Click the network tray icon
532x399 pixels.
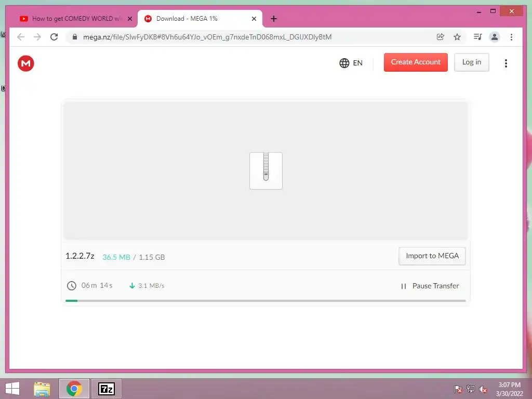tap(471, 389)
